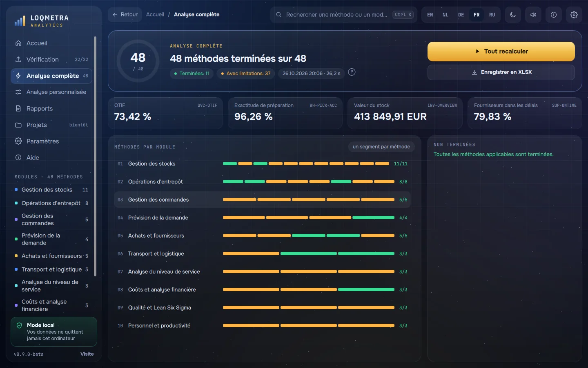588x368 pixels.
Task: Switch interface language to DE
Action: coord(461,15)
